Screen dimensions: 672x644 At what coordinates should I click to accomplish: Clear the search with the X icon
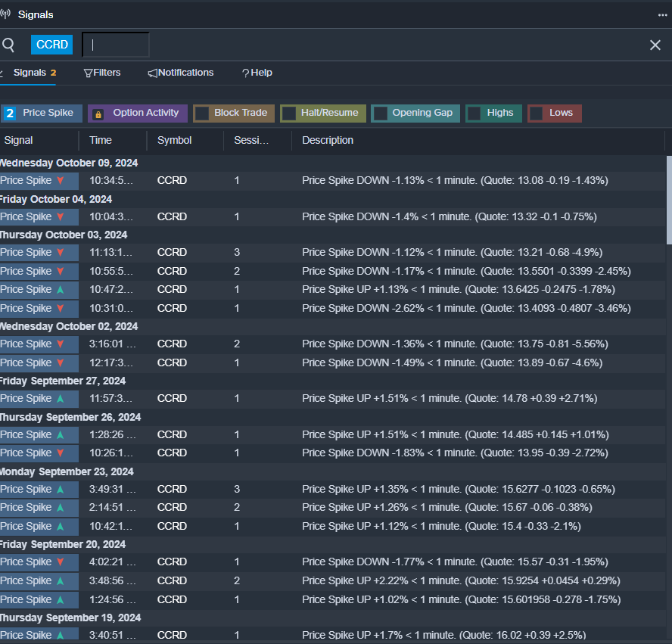[655, 45]
